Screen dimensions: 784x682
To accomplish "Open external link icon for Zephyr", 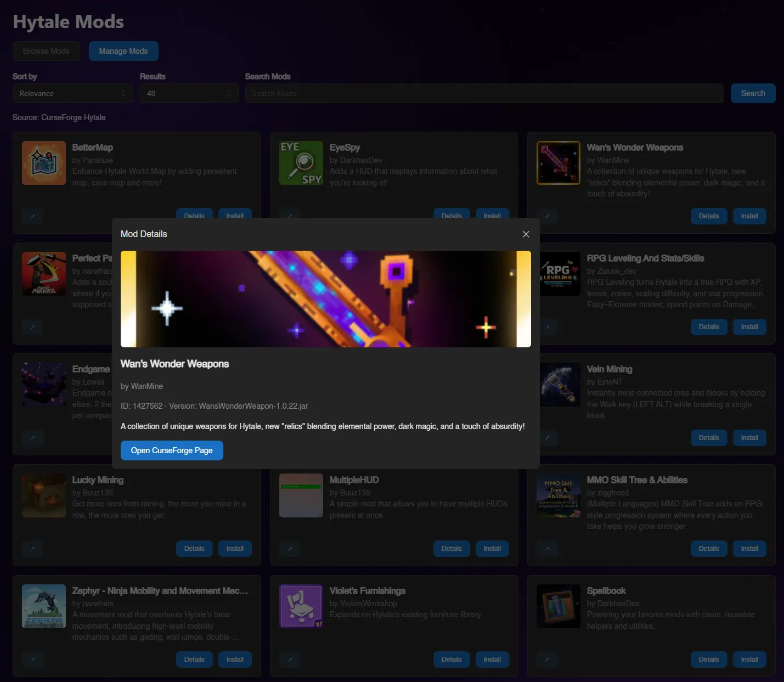I will [32, 660].
